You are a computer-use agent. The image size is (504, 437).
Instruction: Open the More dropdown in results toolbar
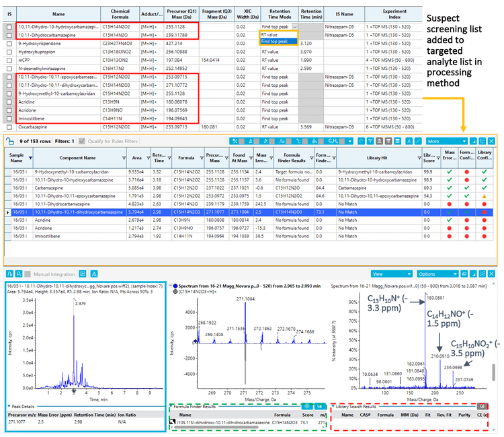pyautogui.click(x=446, y=141)
